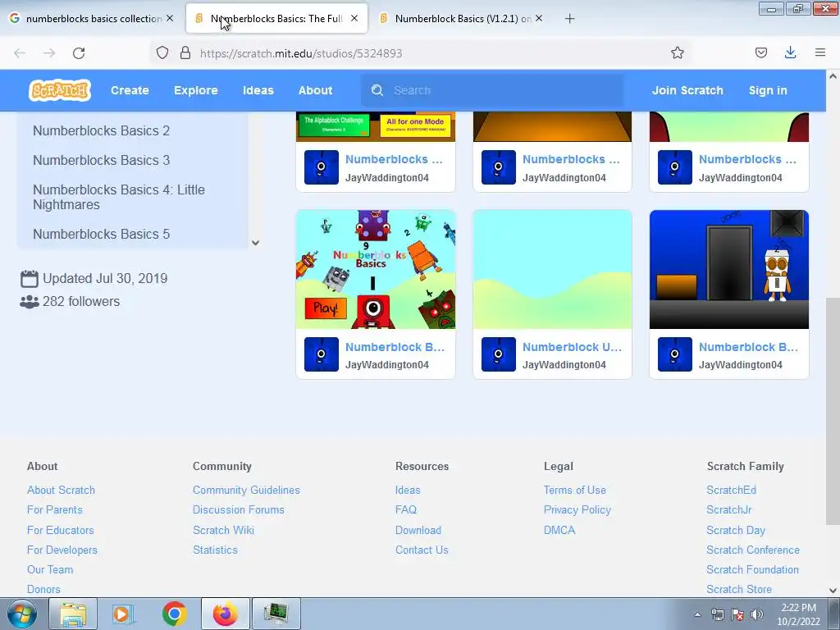Show hidden tray icons

(x=697, y=614)
